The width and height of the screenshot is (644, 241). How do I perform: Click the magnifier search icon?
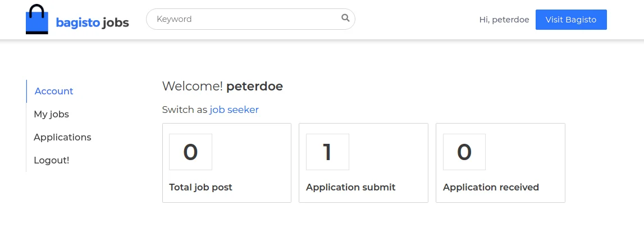click(x=345, y=19)
